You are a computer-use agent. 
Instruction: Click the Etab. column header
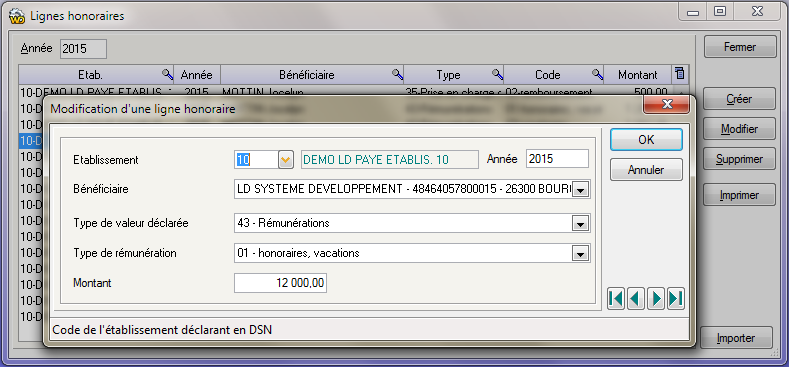[96, 75]
